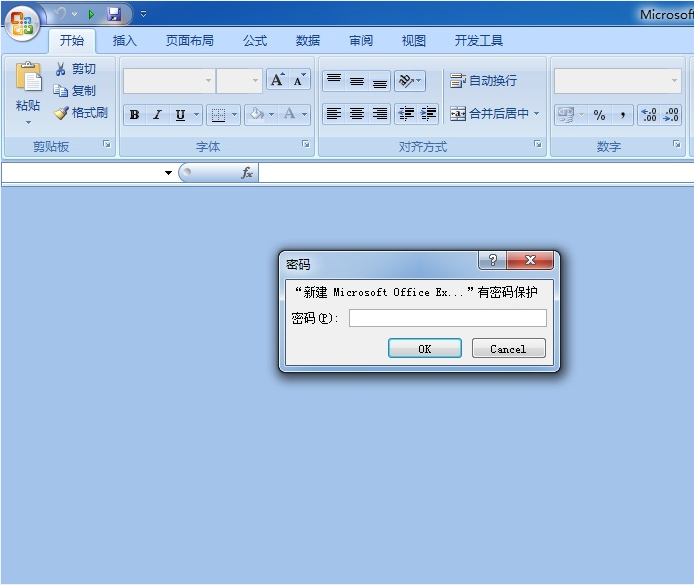The width and height of the screenshot is (694, 585).
Task: Expand the Fill Color dropdown arrow
Action: tap(272, 115)
